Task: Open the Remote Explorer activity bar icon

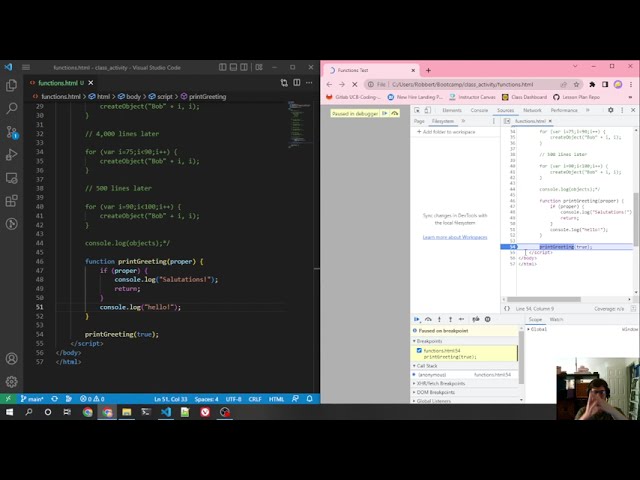Action: [x=11, y=178]
